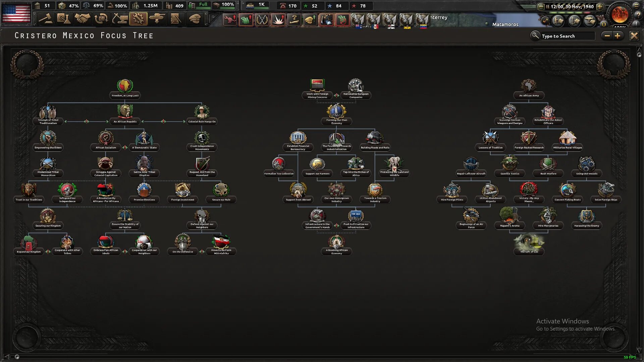Pick Work with Foreign Mining Concerns focus
This screenshot has height=362, width=644.
pyautogui.click(x=317, y=89)
